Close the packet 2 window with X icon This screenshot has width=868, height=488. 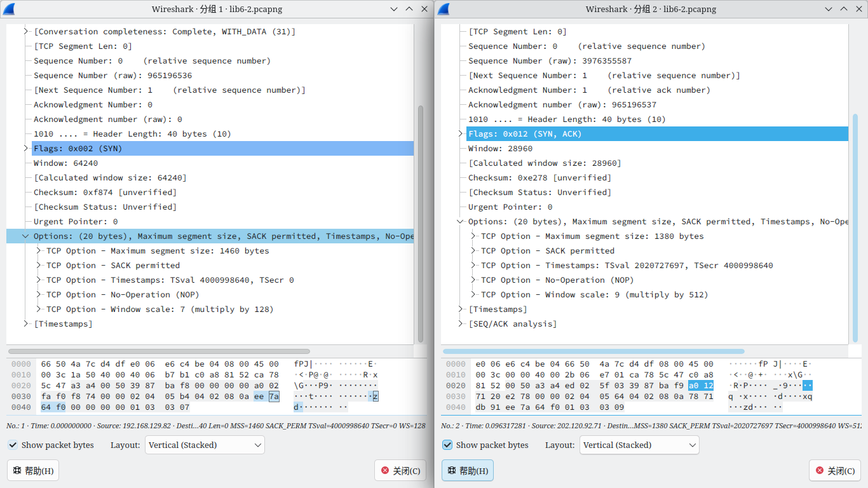pos(858,9)
